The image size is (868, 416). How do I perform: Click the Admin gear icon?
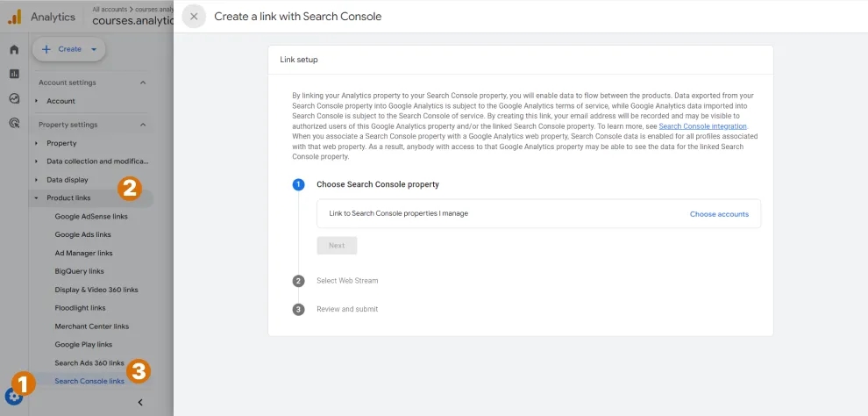13,396
